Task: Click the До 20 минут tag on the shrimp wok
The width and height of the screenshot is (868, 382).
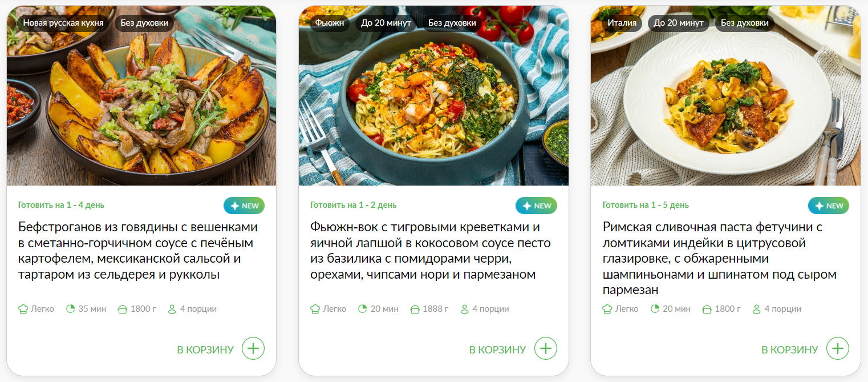Action: (386, 23)
